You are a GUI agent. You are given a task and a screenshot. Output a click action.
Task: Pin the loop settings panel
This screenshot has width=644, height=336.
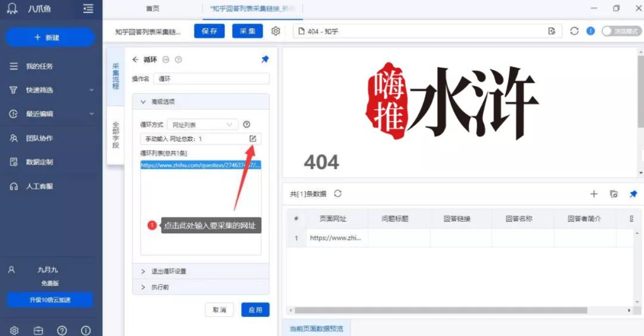(x=265, y=60)
